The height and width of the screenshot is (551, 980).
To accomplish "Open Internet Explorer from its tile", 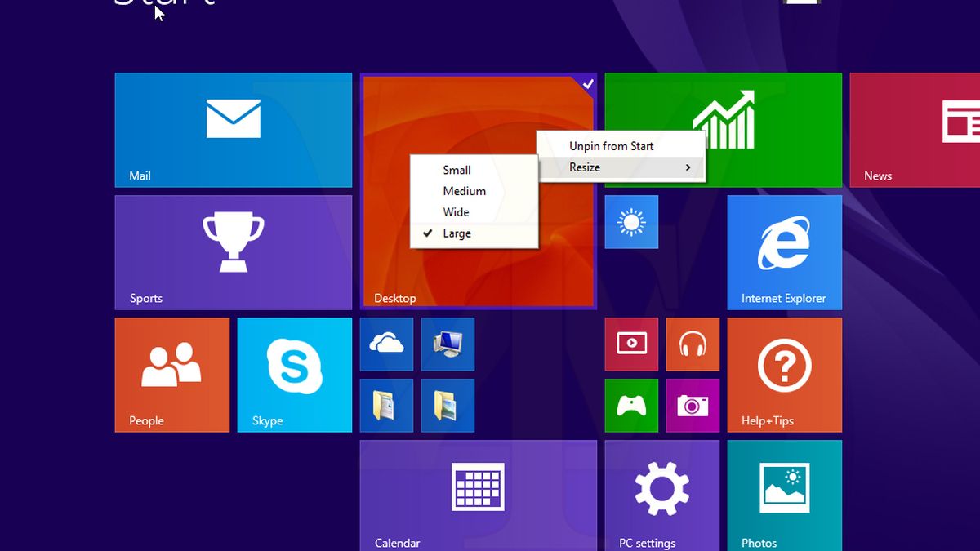I will [x=784, y=252].
